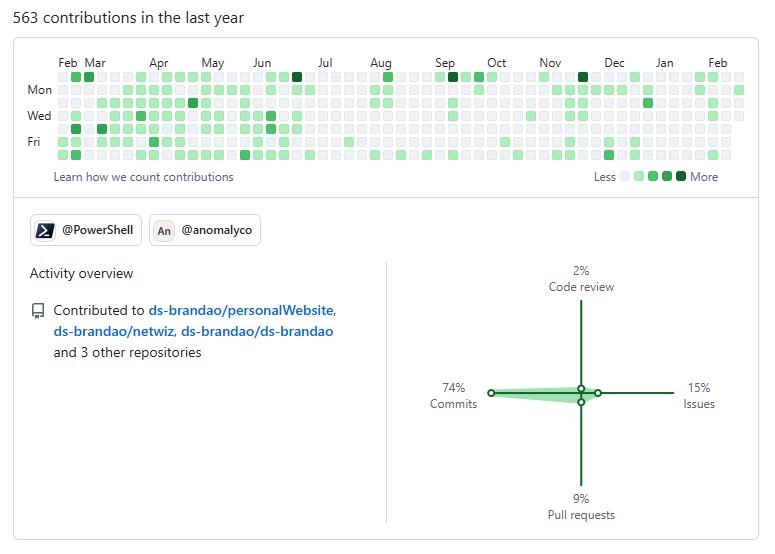Click the Sep month label in calendar
Screen dimensions: 775x554
point(445,63)
